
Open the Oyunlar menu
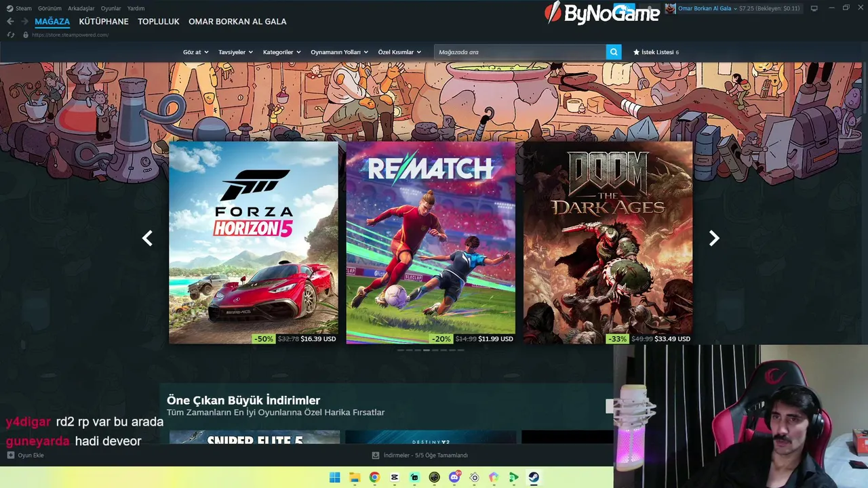pos(111,8)
